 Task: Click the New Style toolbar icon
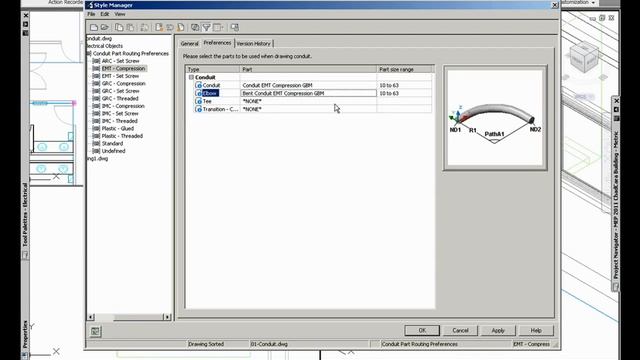(159, 27)
